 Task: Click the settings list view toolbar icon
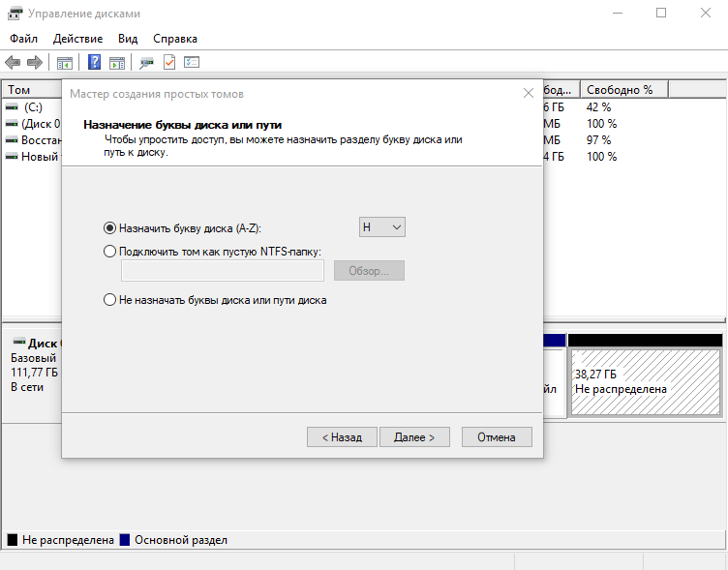(x=192, y=62)
